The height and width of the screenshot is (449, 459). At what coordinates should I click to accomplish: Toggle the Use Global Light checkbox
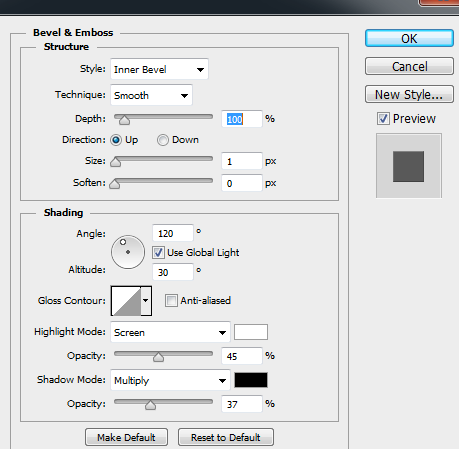click(x=158, y=253)
